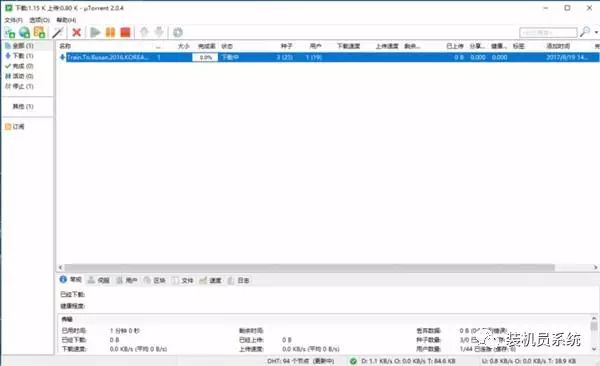
Task: Click the 2017/8/19 added time cell
Action: (567, 57)
